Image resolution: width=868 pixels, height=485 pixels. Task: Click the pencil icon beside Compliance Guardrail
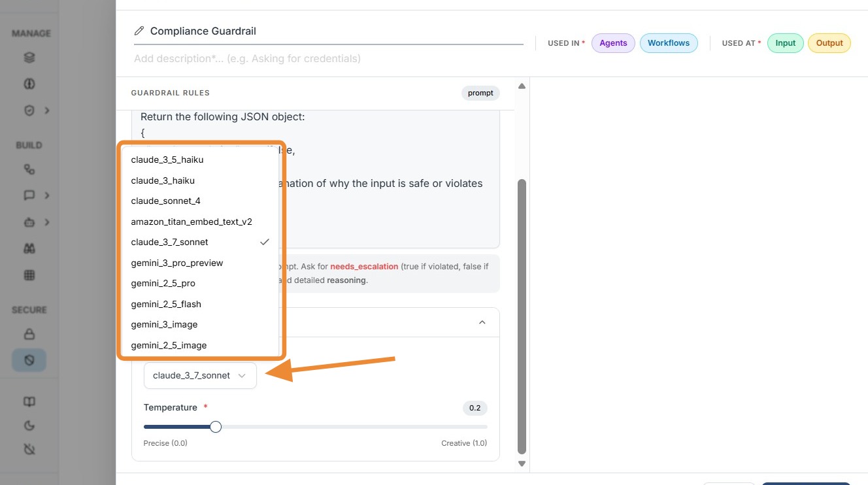coord(139,31)
